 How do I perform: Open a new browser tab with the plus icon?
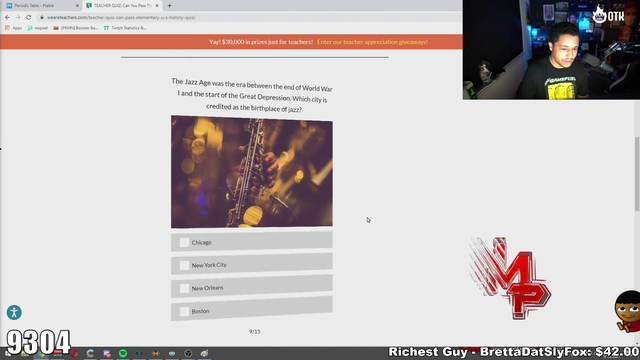[169, 6]
